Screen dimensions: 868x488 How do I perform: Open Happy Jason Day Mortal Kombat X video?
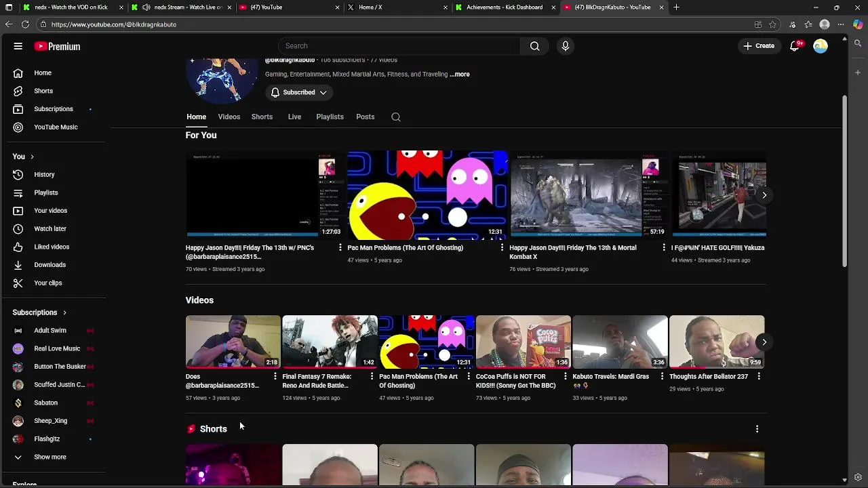(573, 252)
